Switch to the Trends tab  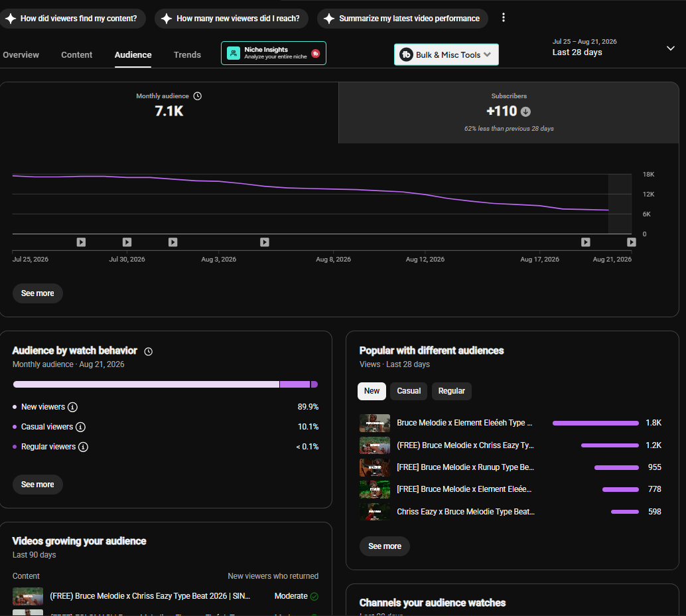coord(187,54)
